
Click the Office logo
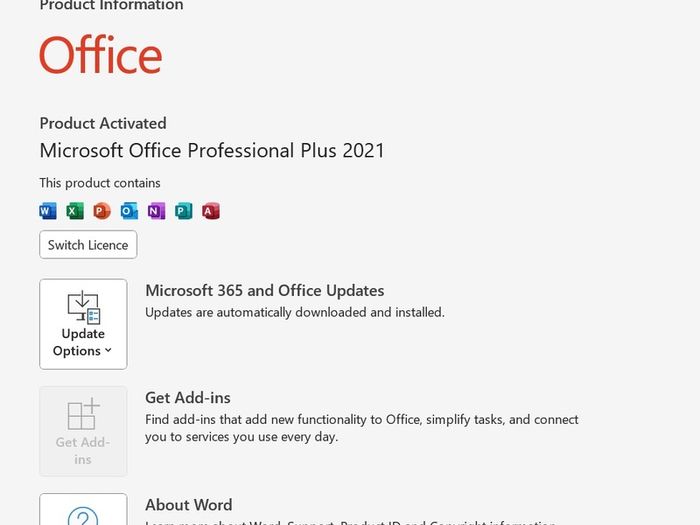[100, 54]
